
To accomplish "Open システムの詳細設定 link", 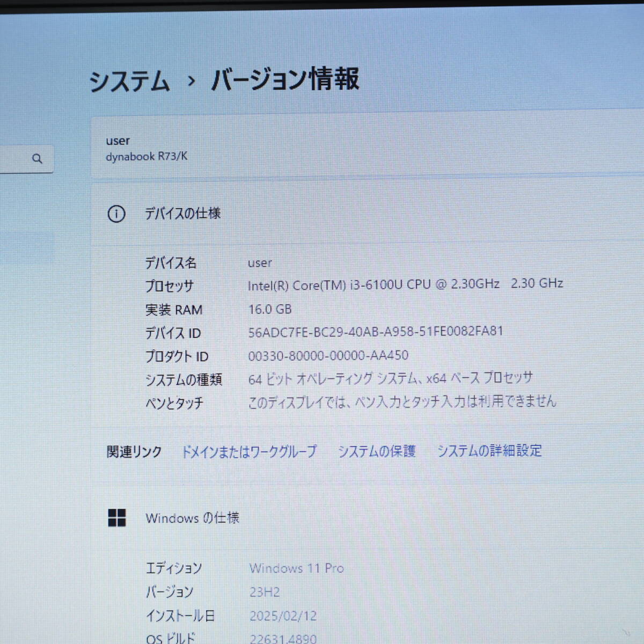I will (x=489, y=451).
